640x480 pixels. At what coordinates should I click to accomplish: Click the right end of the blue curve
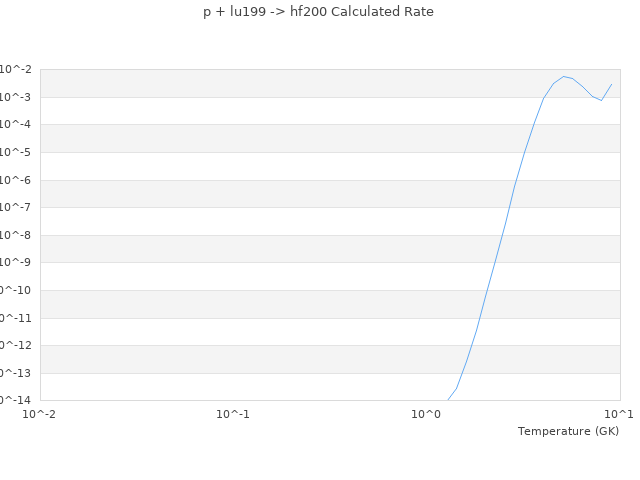point(612,84)
